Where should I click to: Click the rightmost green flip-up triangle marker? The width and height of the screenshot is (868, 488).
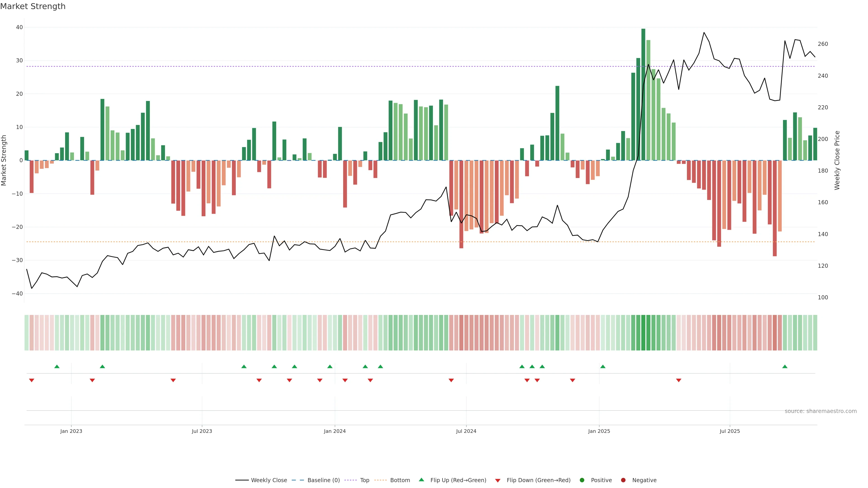(x=785, y=366)
